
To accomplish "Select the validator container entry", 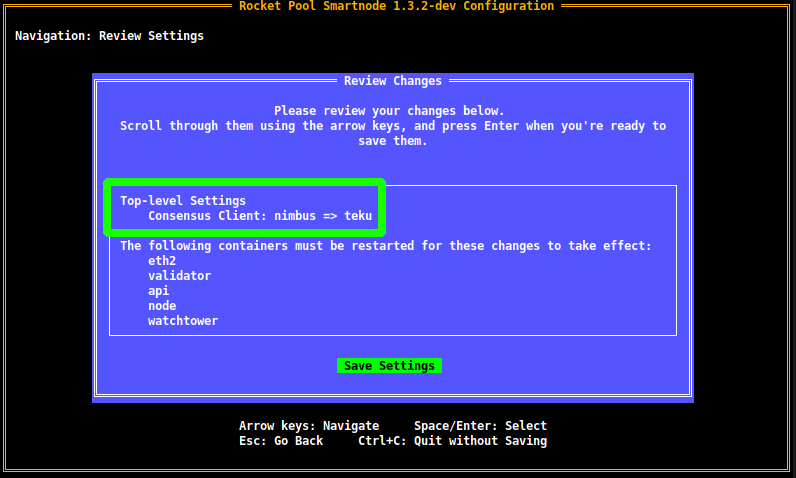I will (x=179, y=275).
